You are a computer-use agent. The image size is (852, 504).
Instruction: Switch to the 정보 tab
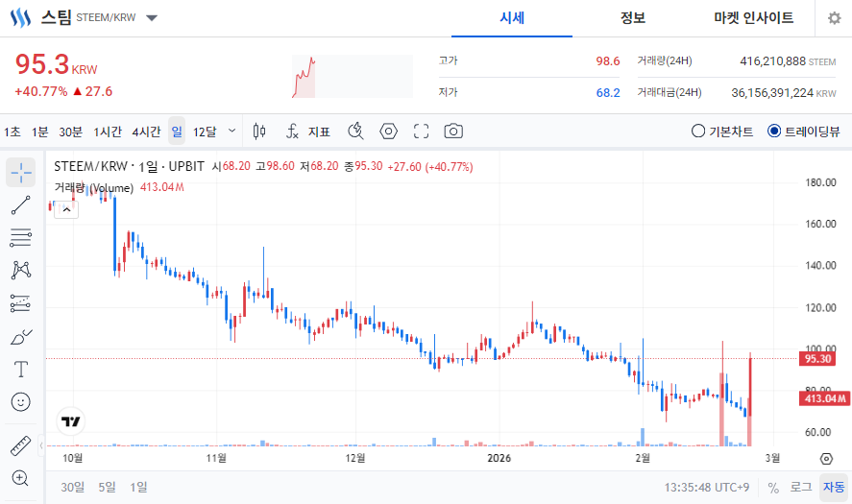(633, 18)
